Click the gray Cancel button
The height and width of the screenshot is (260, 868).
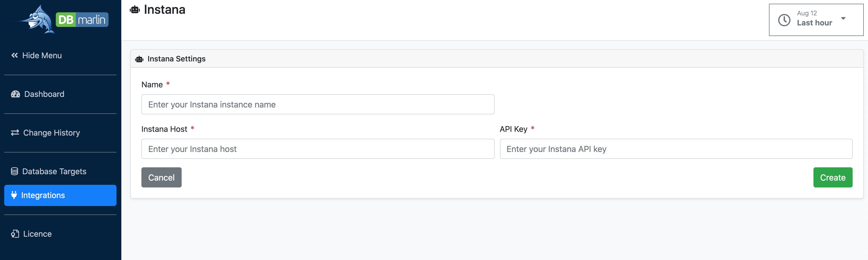[x=162, y=177]
